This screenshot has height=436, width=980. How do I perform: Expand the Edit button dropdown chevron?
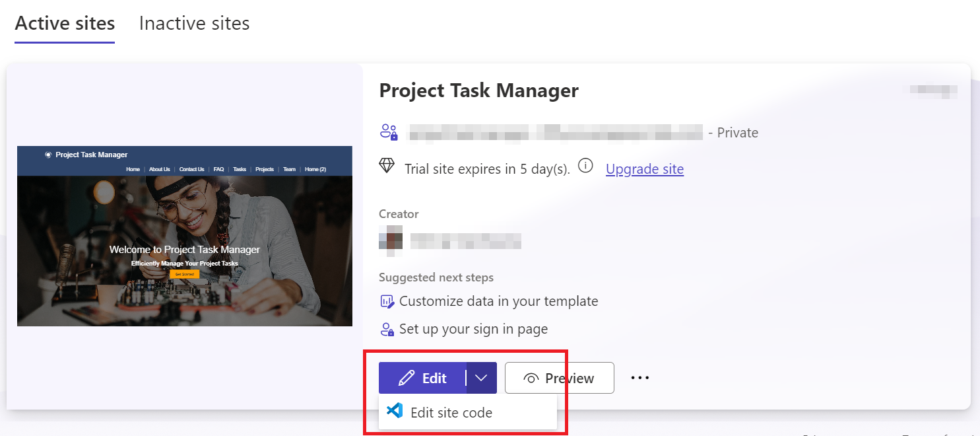(482, 378)
